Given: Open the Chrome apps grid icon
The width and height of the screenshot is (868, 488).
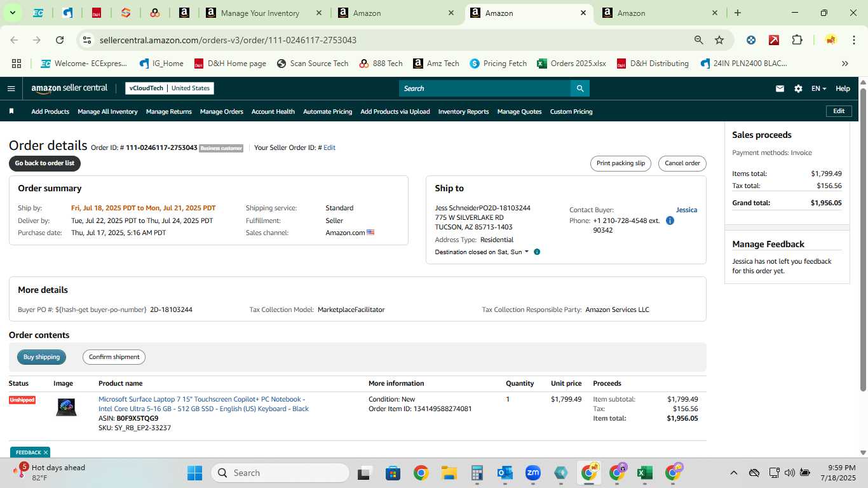Looking at the screenshot, I should point(17,64).
